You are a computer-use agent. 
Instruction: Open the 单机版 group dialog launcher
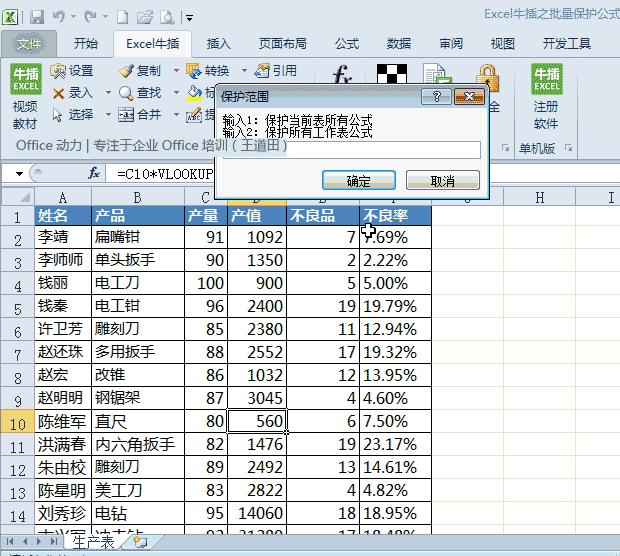pyautogui.click(x=569, y=148)
